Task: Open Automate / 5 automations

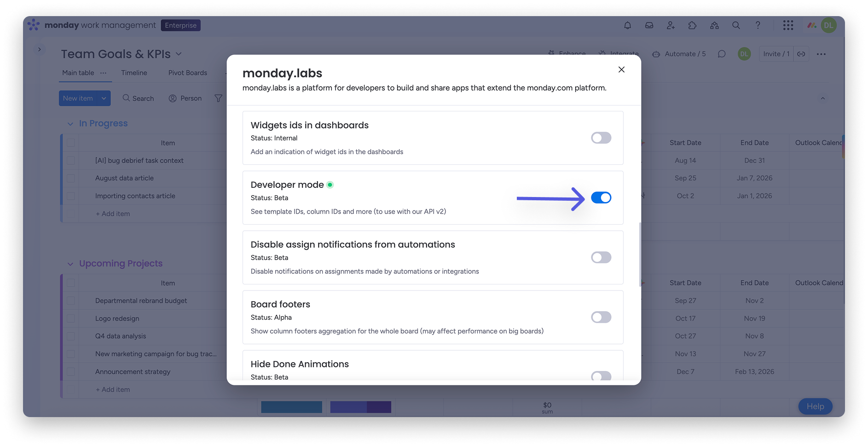Action: [x=679, y=54]
